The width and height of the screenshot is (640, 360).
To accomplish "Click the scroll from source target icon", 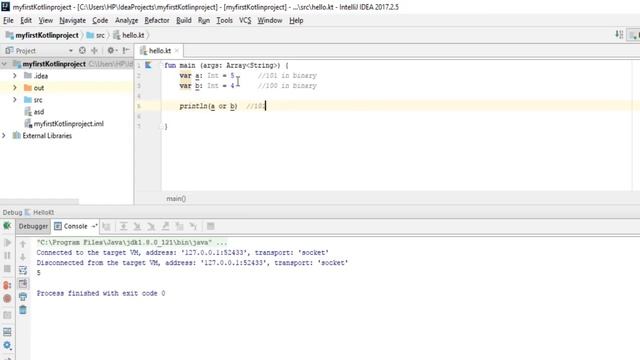I will (82, 50).
